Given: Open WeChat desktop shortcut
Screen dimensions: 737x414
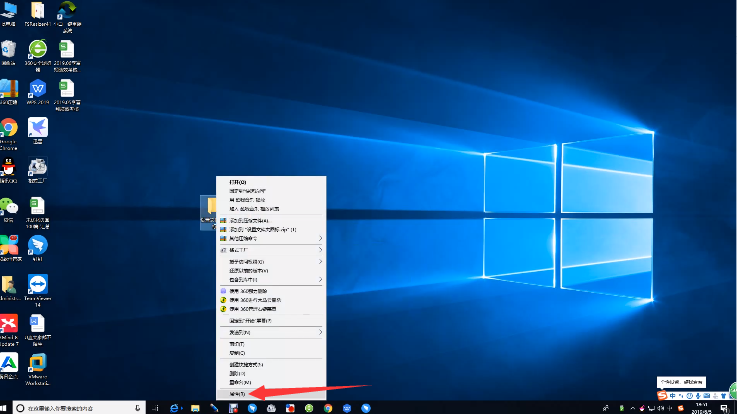Looking at the screenshot, I should (9, 207).
